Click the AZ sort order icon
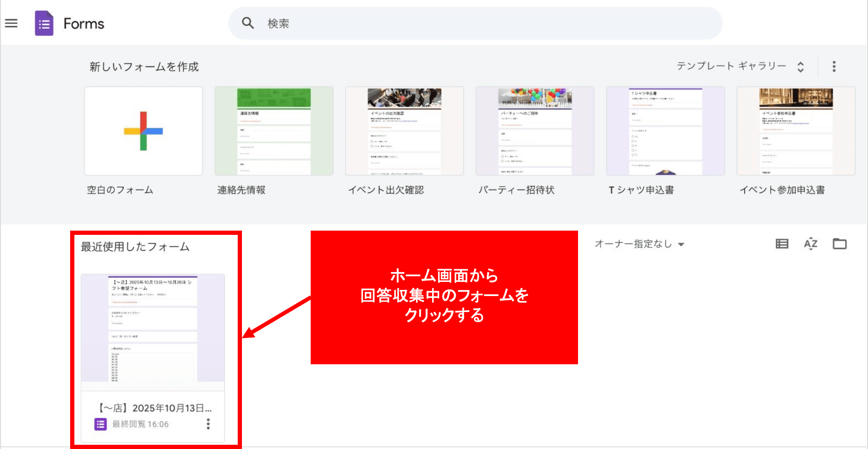This screenshot has width=868, height=449. pos(810,244)
